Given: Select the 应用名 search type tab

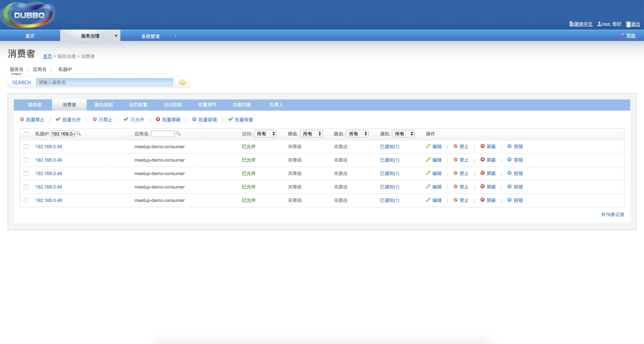Looking at the screenshot, I should 39,69.
